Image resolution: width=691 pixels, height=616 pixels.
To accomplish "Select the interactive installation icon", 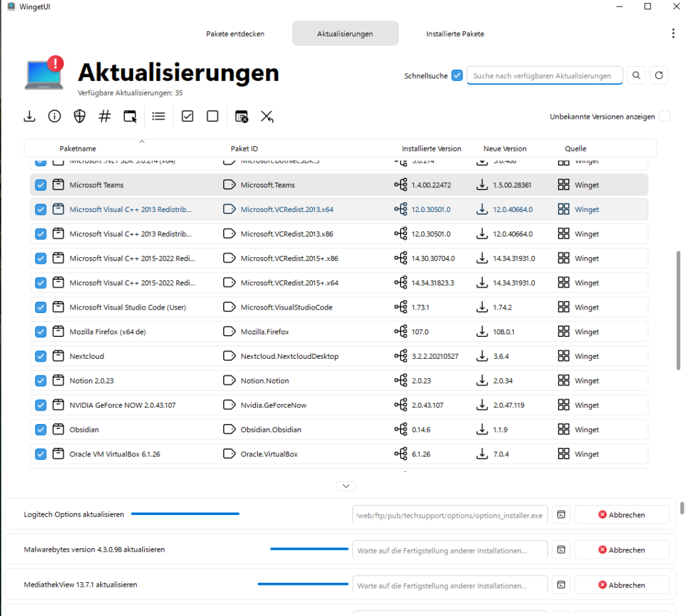I will [x=130, y=116].
